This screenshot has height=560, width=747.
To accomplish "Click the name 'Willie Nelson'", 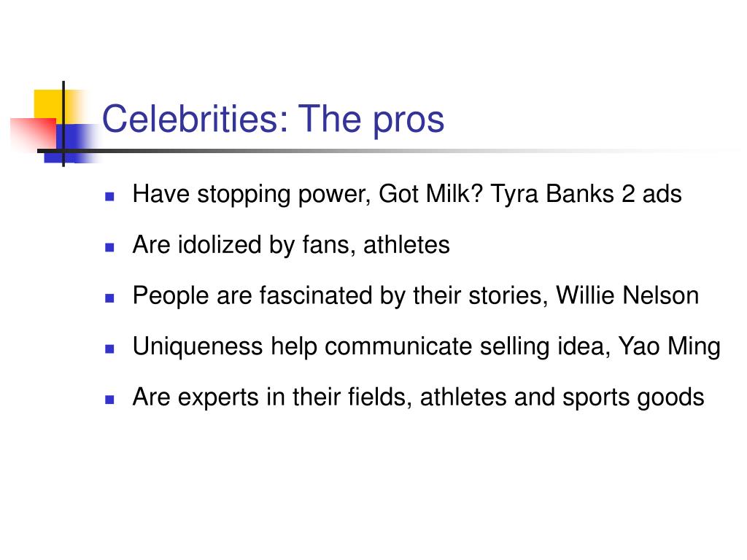I will pyautogui.click(x=627, y=295).
